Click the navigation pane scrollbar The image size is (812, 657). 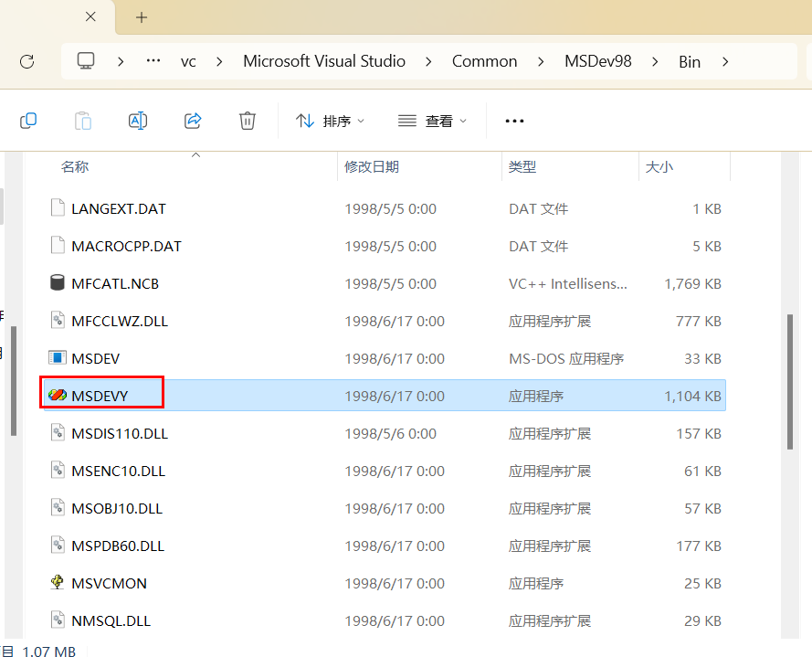(14, 381)
